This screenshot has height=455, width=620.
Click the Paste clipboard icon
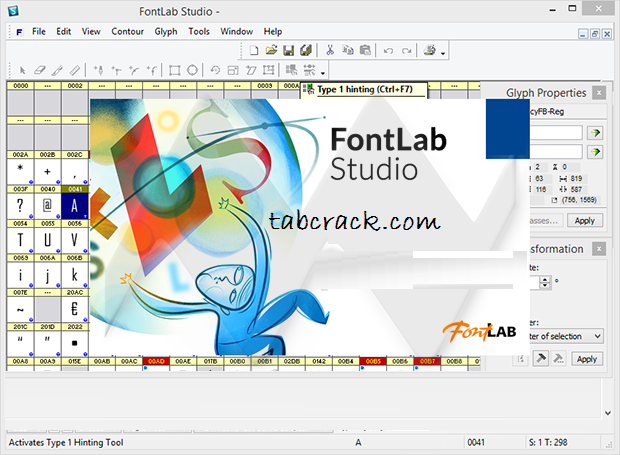pos(365,50)
